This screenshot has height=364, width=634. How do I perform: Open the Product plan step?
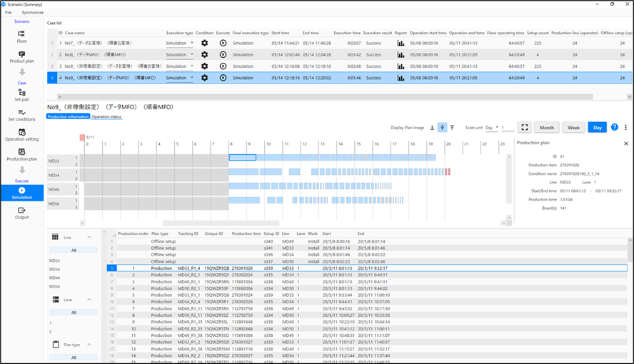point(21,57)
